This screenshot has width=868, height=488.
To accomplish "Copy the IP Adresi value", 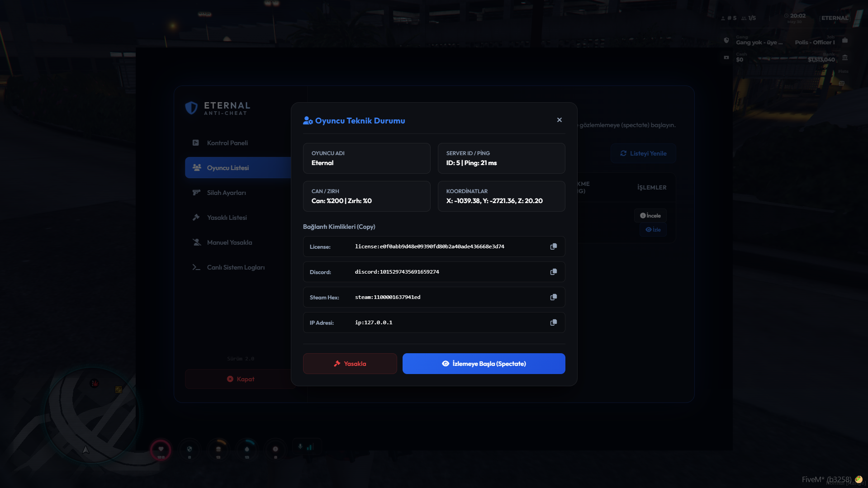I will (x=553, y=322).
